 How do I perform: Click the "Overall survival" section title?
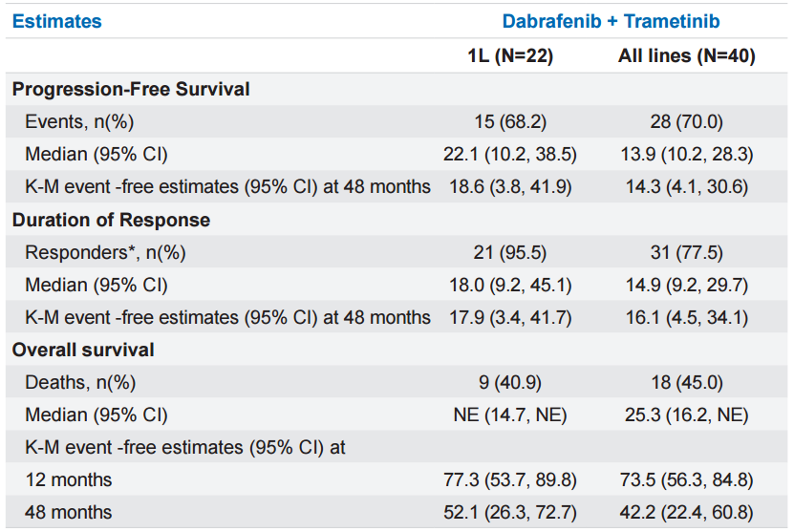point(83,350)
